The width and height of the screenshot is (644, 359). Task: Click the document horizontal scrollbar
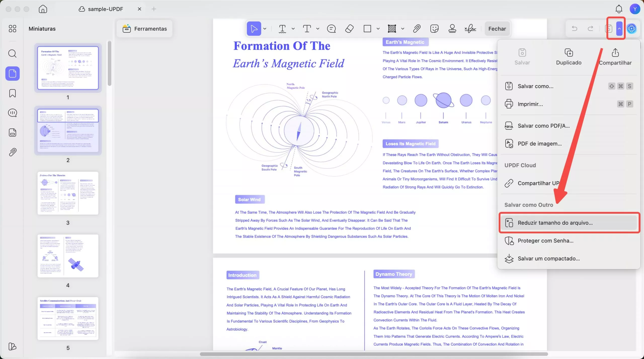[374, 354]
